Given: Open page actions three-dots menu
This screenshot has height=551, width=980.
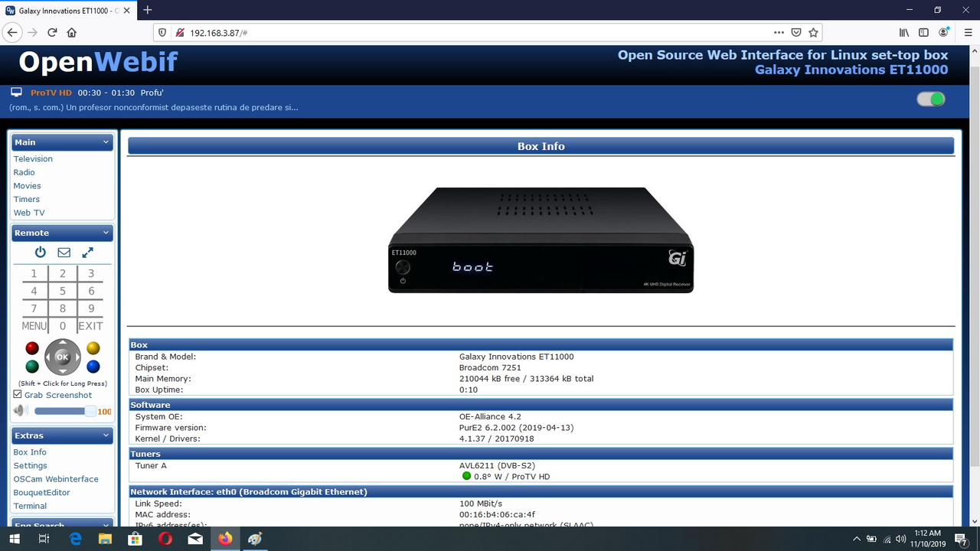Looking at the screenshot, I should pos(779,33).
